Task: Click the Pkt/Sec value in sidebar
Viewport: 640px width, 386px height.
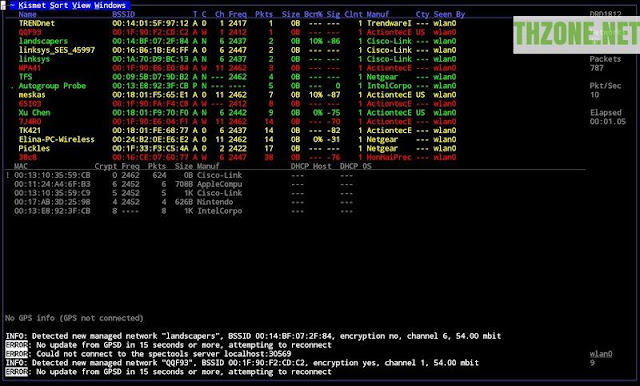Action: 594,95
